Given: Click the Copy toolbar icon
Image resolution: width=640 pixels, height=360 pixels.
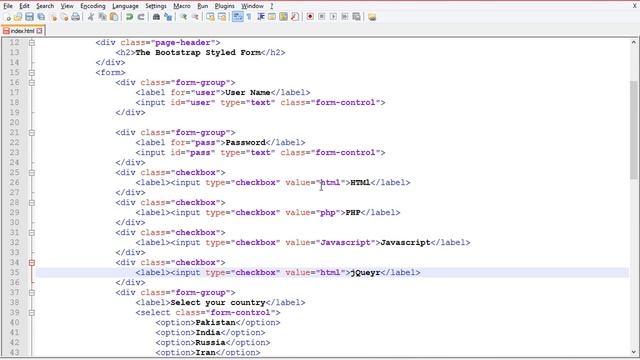Looking at the screenshot, I should click(x=102, y=17).
